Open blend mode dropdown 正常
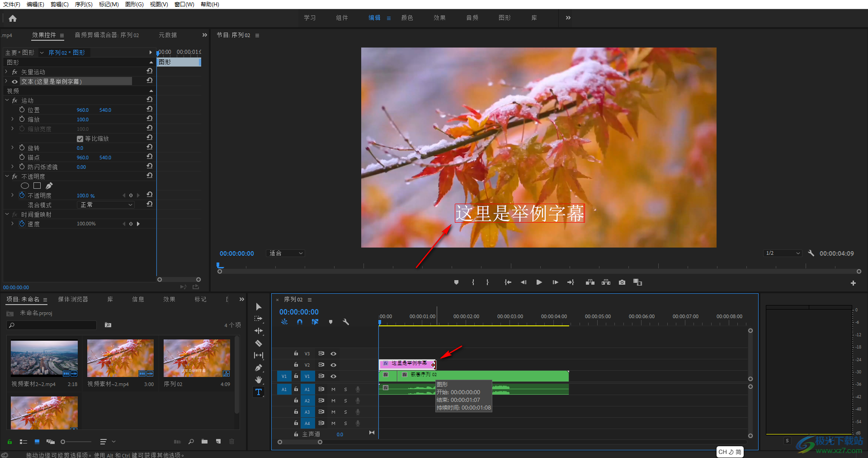Viewport: 868px width, 458px height. [106, 205]
